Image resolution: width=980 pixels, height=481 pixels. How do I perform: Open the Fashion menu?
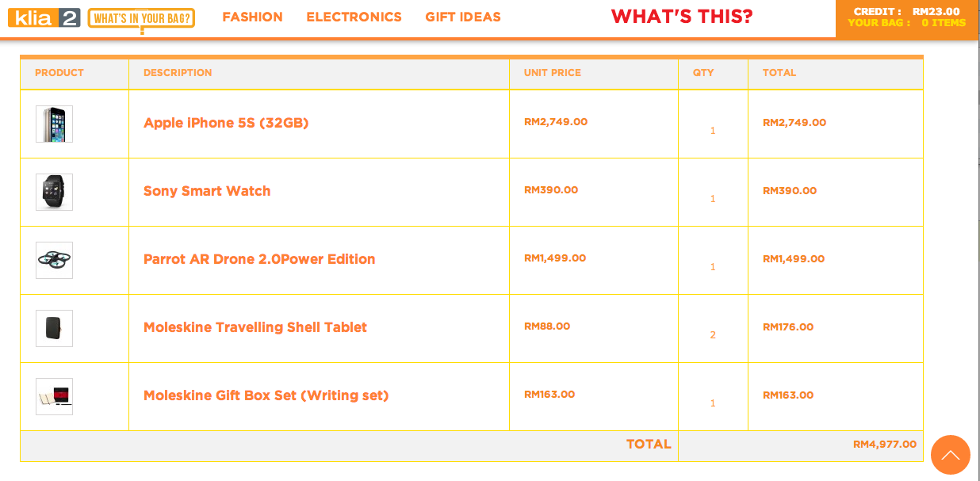(252, 17)
